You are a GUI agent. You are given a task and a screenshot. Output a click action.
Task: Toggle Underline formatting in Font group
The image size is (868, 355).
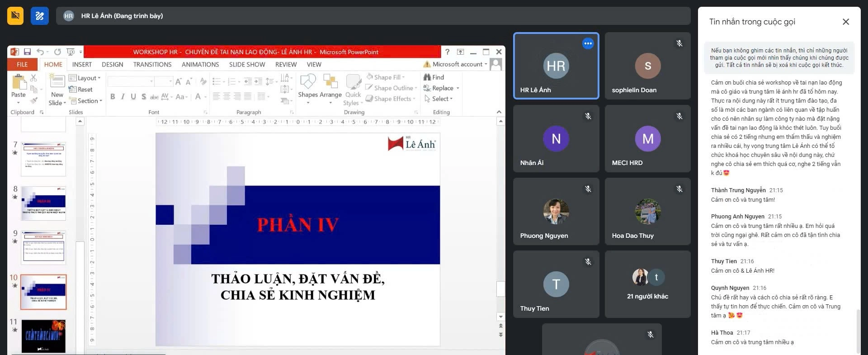coord(133,97)
